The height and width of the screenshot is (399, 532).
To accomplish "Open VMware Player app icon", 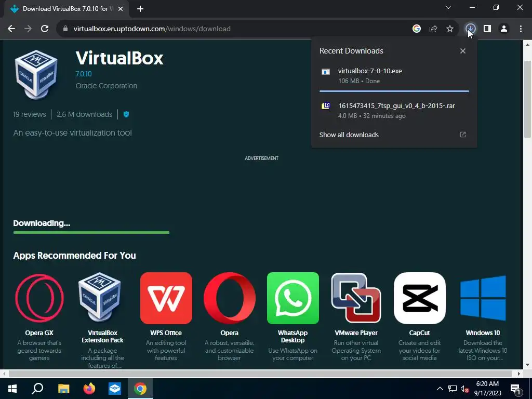I will [356, 298].
